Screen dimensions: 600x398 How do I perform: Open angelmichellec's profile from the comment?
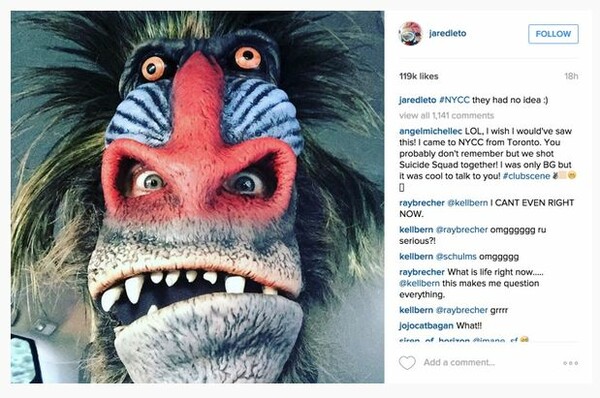(x=430, y=131)
